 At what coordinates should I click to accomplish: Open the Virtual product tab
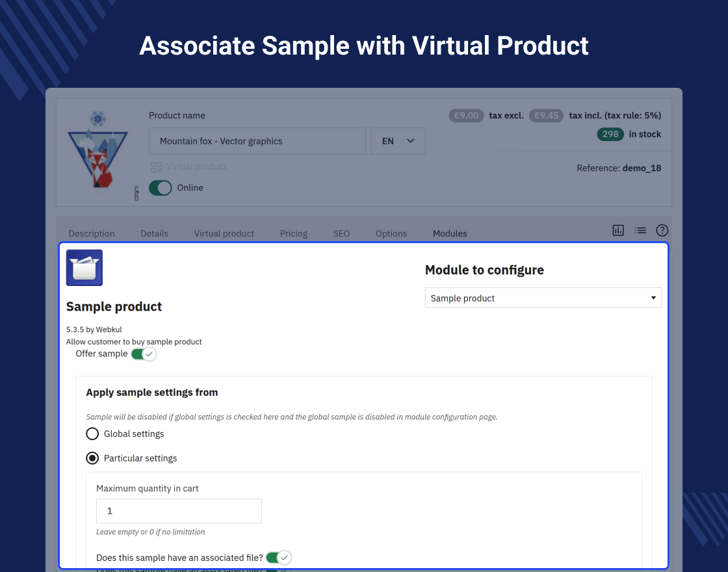click(x=224, y=233)
